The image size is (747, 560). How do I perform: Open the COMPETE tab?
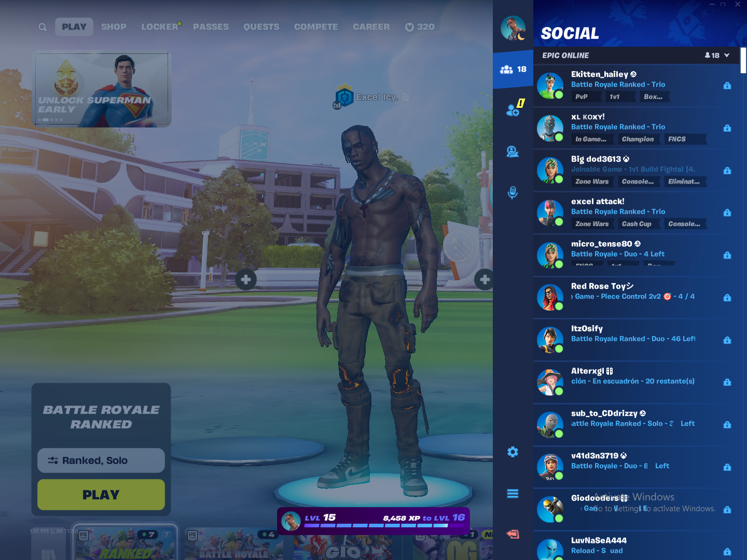tap(316, 27)
